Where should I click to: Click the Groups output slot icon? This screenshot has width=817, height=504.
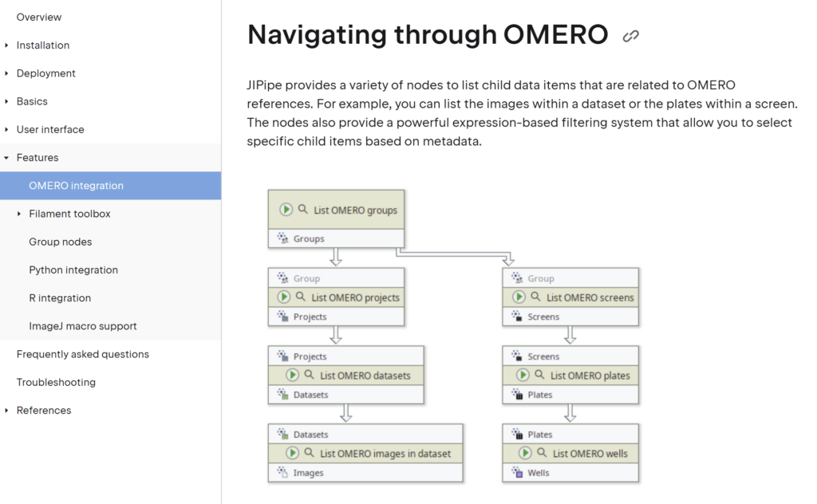click(x=282, y=238)
